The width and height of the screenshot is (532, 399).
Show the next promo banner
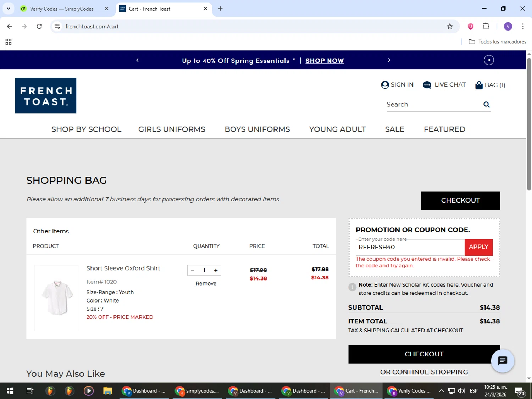389,60
